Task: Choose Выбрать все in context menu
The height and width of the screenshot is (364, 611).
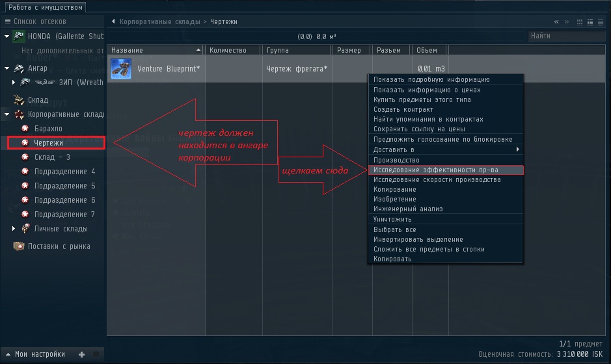Action: point(445,229)
